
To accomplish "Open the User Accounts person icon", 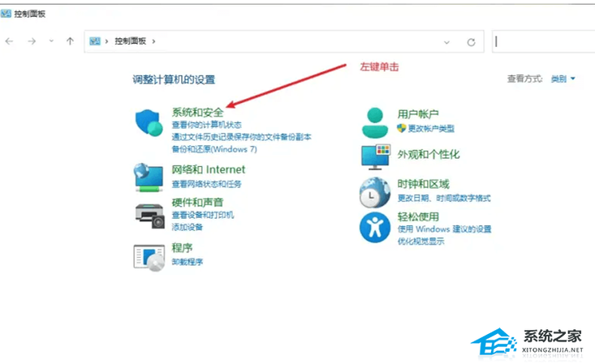I will pos(375,122).
